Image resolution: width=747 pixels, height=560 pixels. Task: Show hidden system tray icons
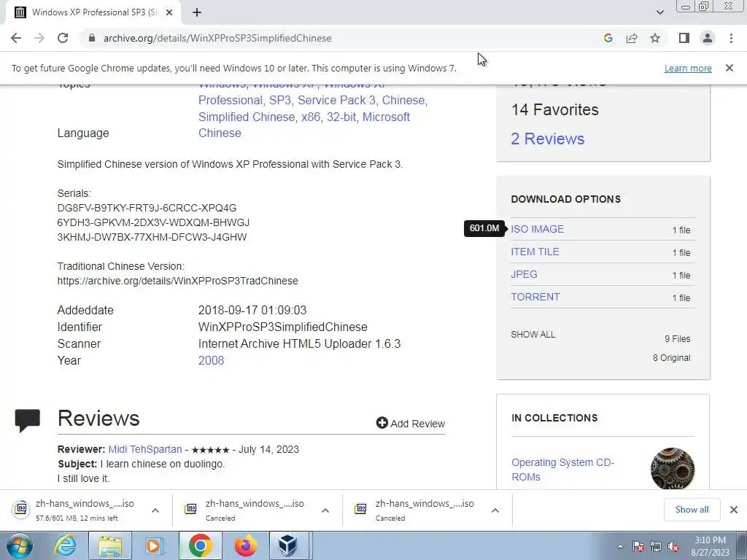(x=620, y=547)
